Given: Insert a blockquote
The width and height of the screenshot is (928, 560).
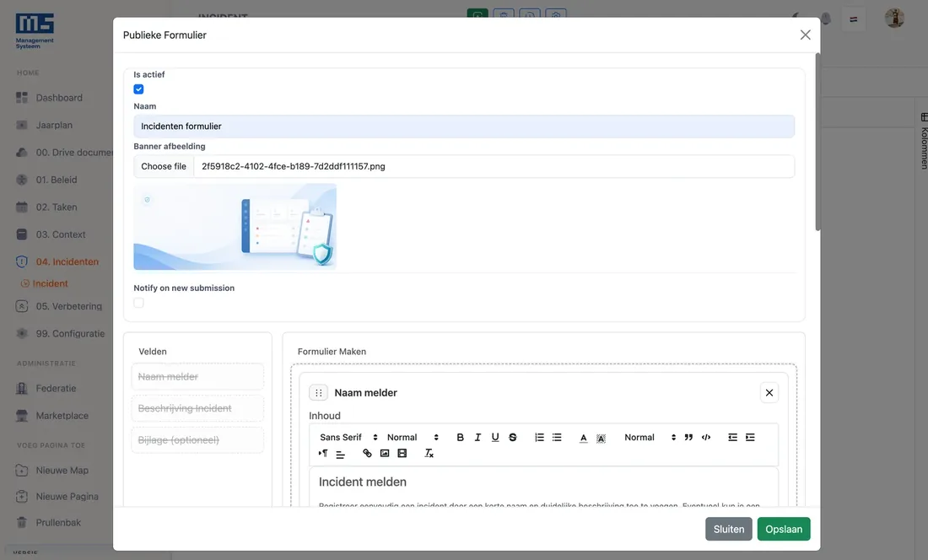Looking at the screenshot, I should pyautogui.click(x=688, y=438).
